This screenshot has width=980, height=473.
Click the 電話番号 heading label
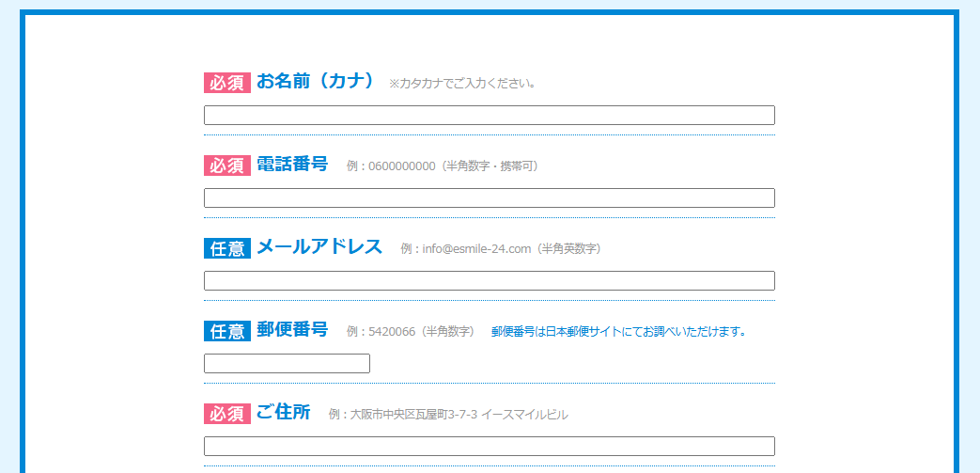[x=292, y=165]
